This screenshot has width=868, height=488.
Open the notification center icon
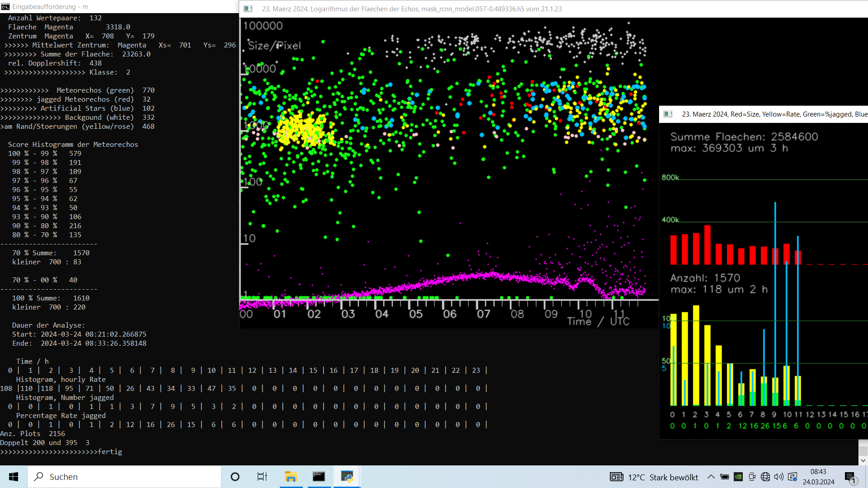tap(850, 477)
